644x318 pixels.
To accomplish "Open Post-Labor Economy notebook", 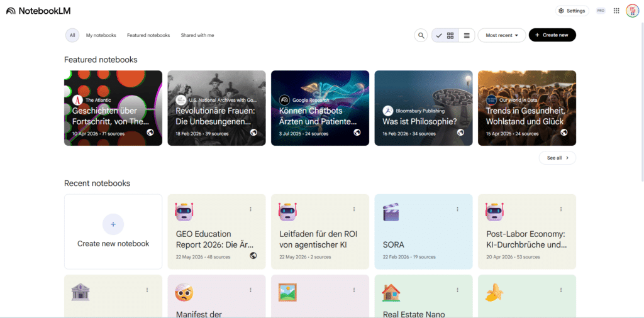I will (x=527, y=231).
